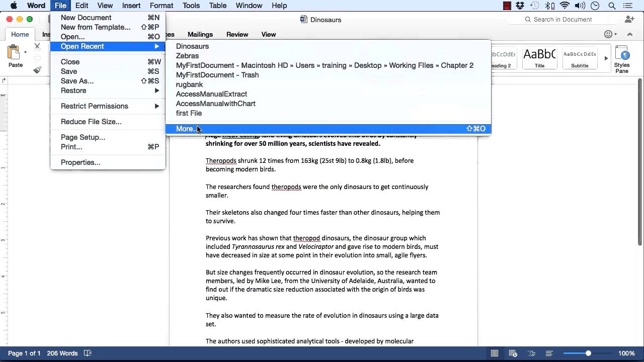The image size is (644, 362).
Task: Click the clock icon in menu bar
Action: click(595, 6)
